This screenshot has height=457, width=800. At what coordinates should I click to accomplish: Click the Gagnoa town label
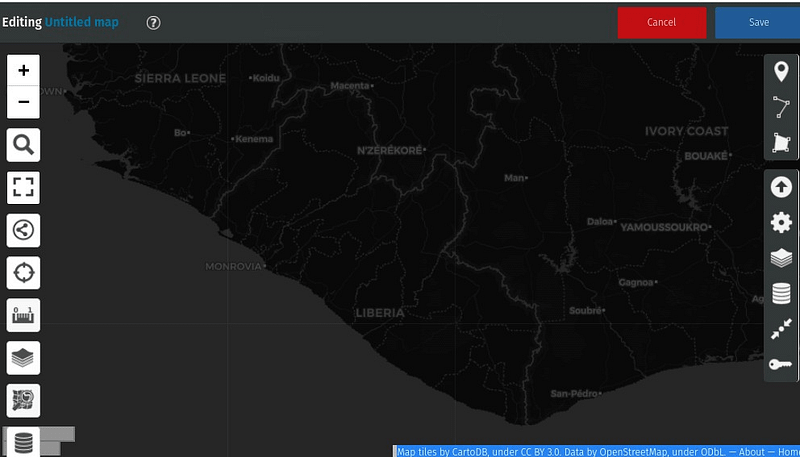pos(636,283)
